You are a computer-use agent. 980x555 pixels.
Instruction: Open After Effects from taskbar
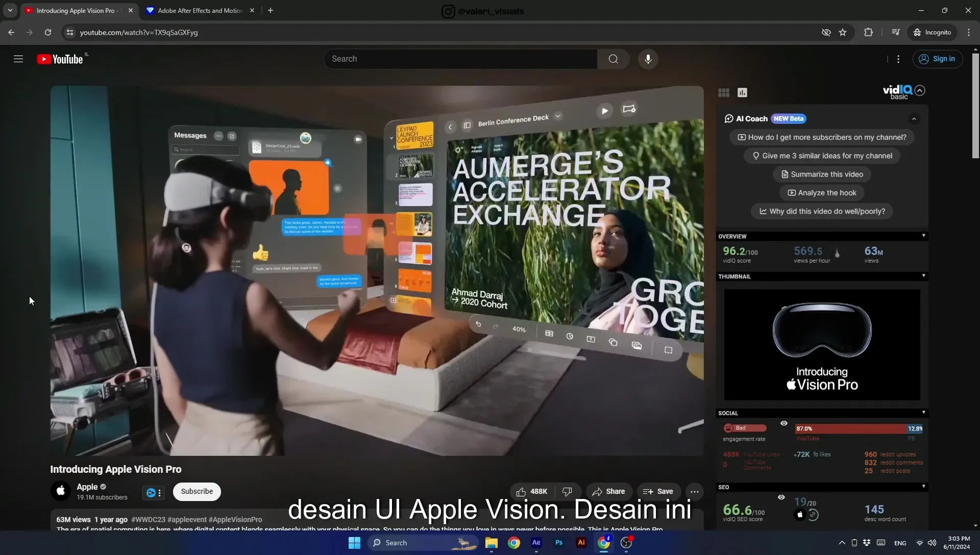(536, 543)
